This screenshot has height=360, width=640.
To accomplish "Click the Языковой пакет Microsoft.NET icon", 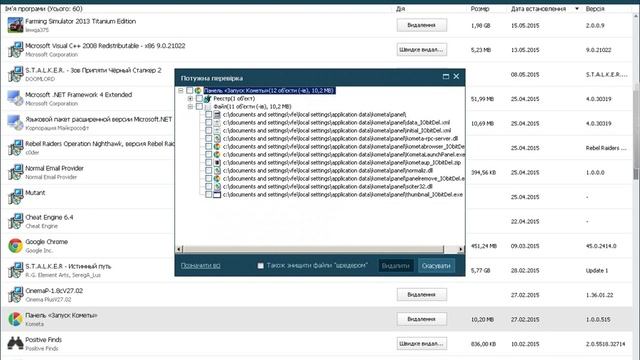I will (x=15, y=123).
